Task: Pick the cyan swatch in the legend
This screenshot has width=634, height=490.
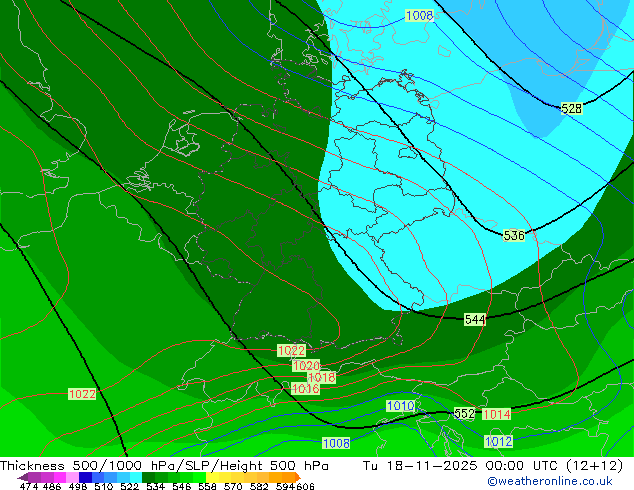Action: [136, 477]
